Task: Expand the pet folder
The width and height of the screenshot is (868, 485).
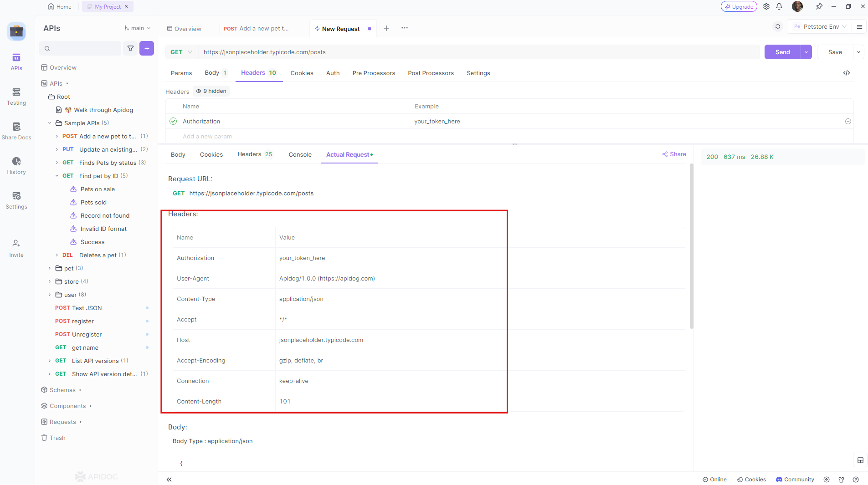Action: (x=50, y=268)
